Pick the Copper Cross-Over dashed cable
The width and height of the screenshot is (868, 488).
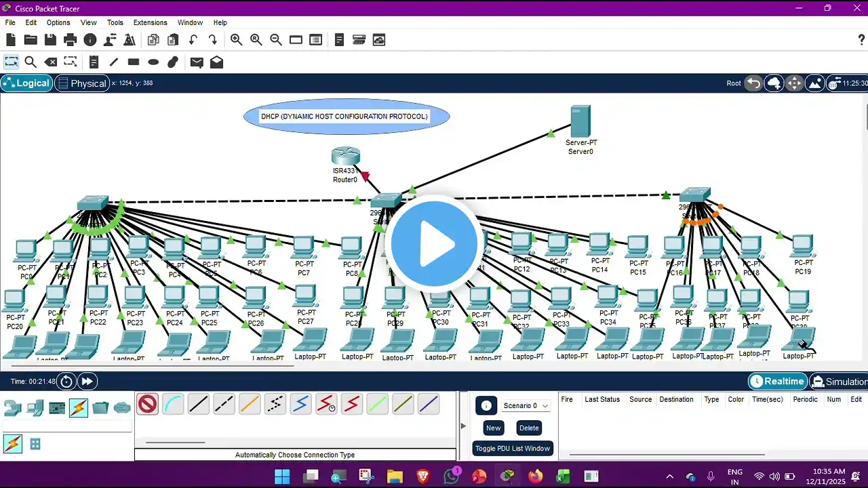(x=224, y=405)
